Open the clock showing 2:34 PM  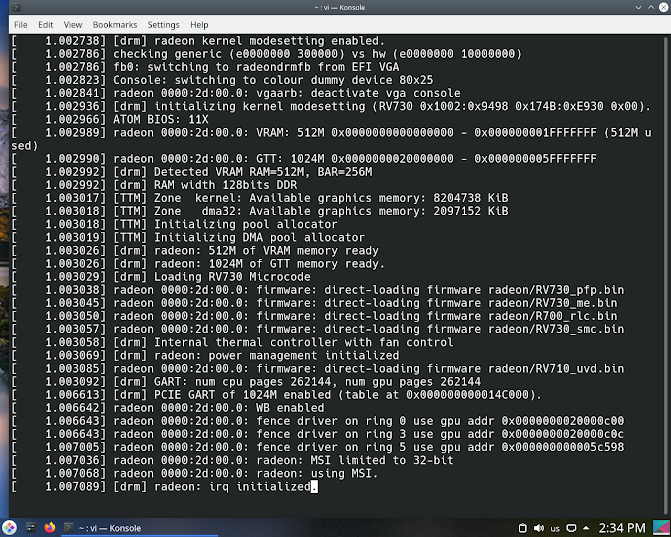[x=621, y=528]
